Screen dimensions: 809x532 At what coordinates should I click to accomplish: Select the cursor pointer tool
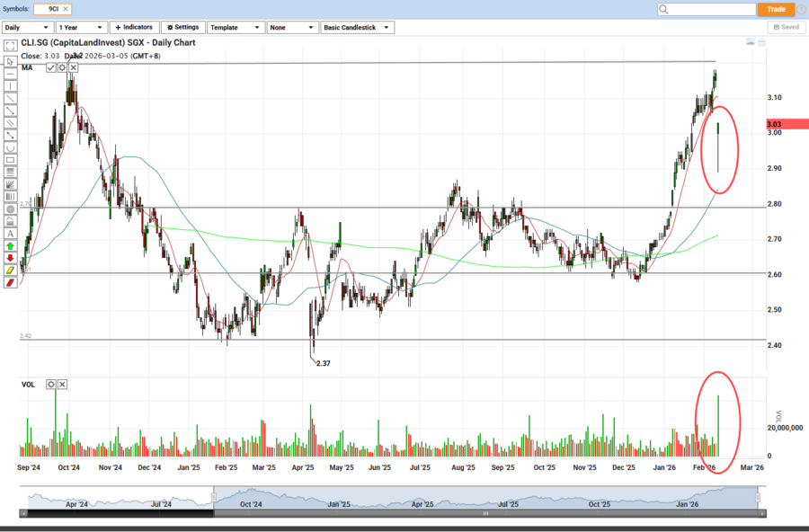point(10,61)
